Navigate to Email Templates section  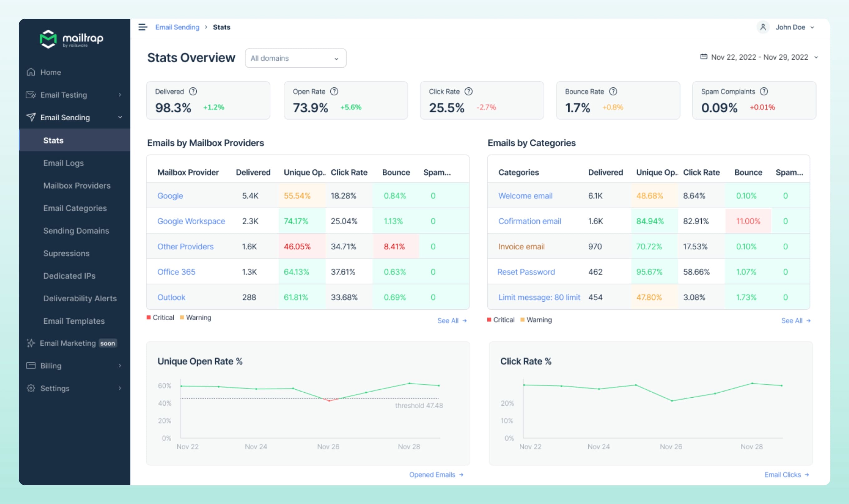coord(73,320)
